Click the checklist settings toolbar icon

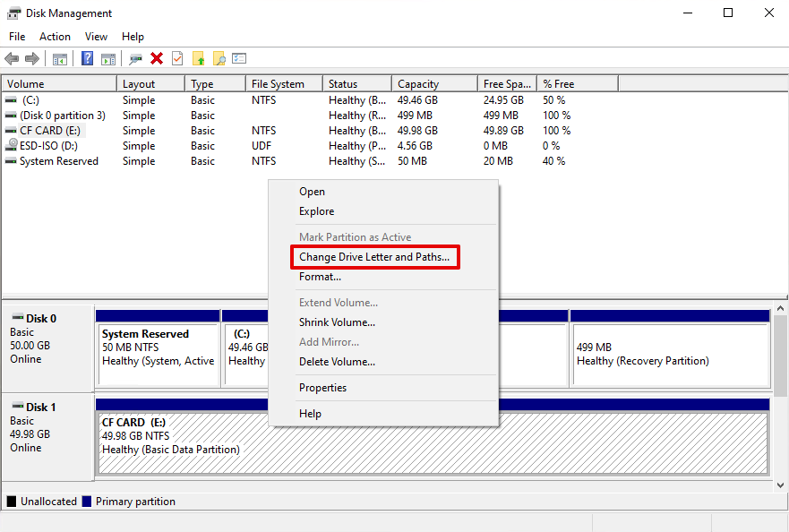(239, 58)
